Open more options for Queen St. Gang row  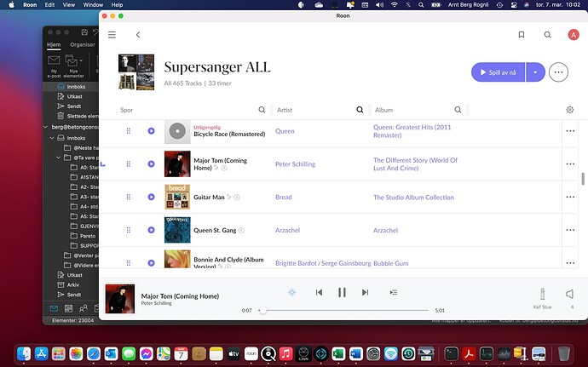click(x=570, y=230)
